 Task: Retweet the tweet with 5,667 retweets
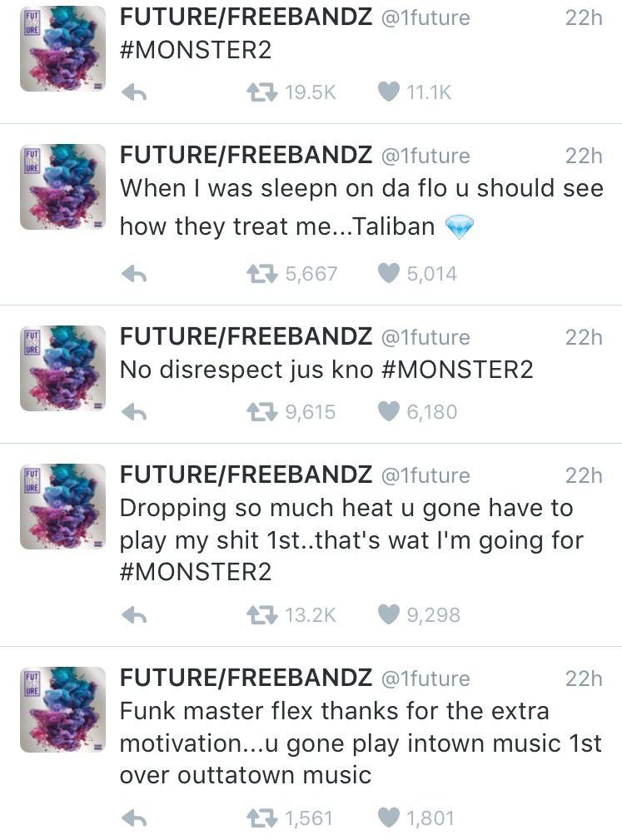coord(261,273)
